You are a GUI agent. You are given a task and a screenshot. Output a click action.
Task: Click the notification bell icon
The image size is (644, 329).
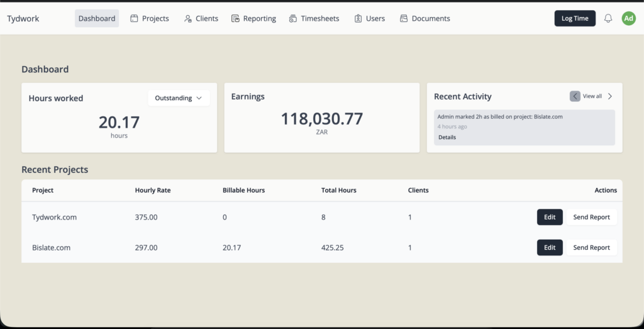click(x=608, y=19)
